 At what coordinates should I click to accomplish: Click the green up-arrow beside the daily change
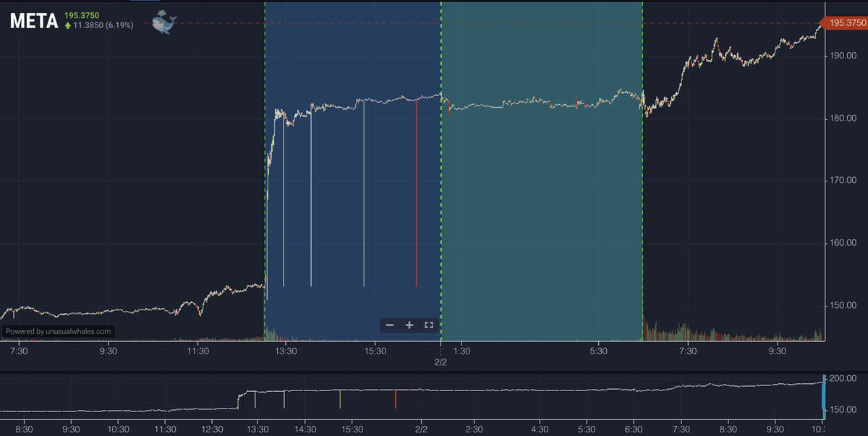(x=68, y=25)
